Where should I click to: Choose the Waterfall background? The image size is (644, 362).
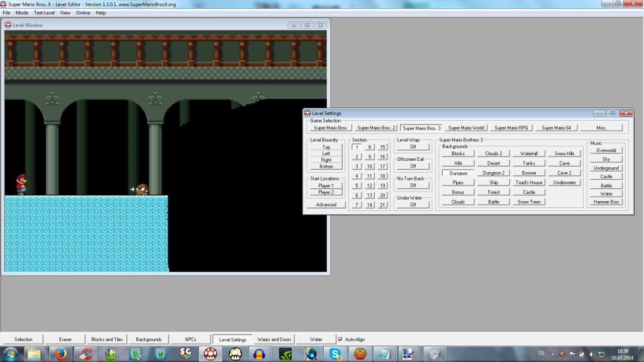(x=529, y=153)
